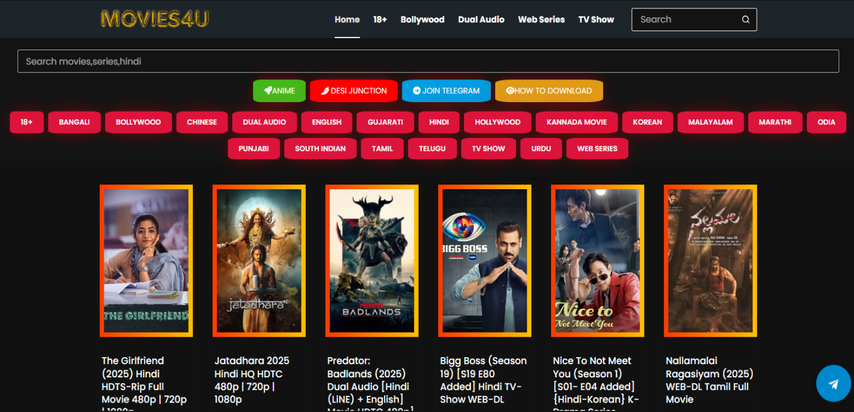The height and width of the screenshot is (412, 854).
Task: Select the 18+ red category tag
Action: click(x=27, y=122)
